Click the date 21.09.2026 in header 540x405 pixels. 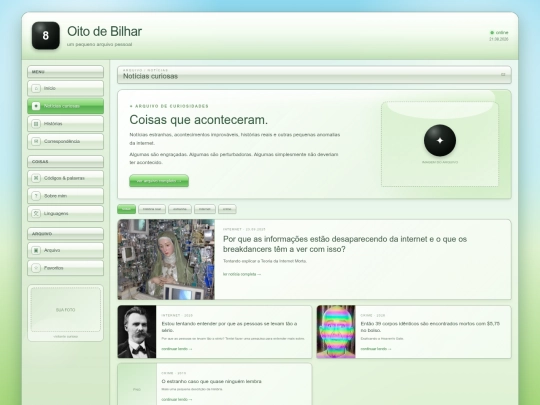(499, 39)
